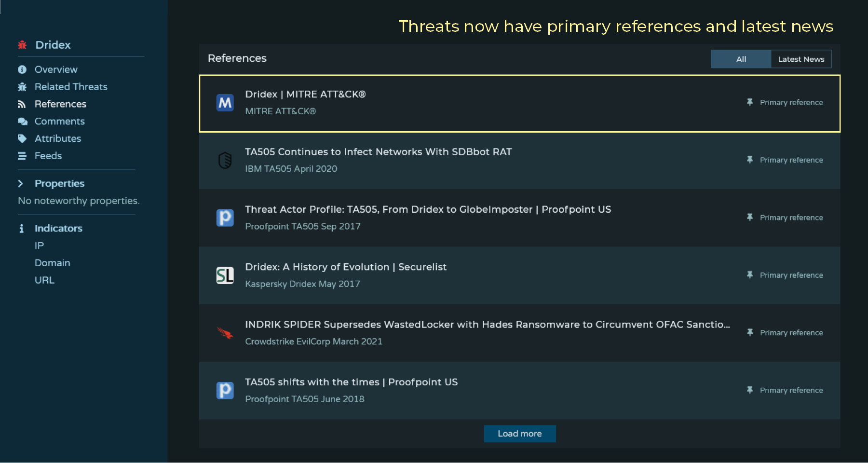Open INDRIK SPIDER Supersedes WastedLocker reference
This screenshot has height=463, width=868.
click(x=488, y=324)
